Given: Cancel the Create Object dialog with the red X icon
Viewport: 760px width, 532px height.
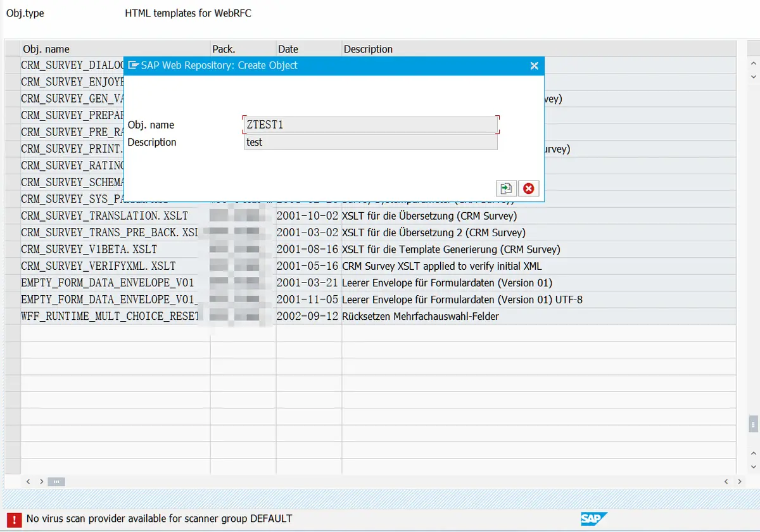Looking at the screenshot, I should tap(528, 188).
